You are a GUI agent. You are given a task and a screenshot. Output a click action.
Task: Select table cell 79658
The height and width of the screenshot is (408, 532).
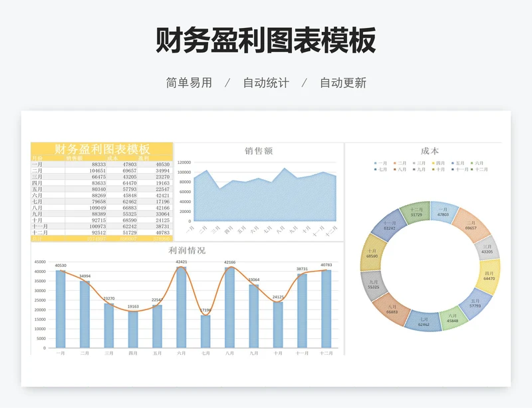pyautogui.click(x=98, y=202)
